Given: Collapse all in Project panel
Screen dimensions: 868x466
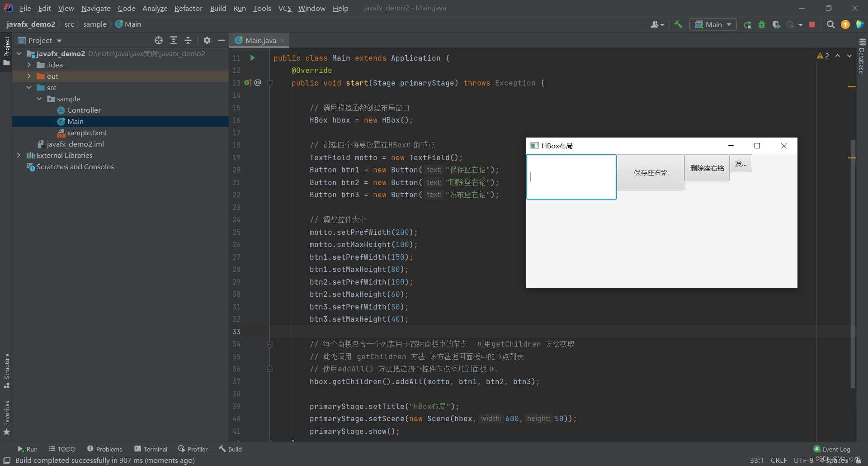Looking at the screenshot, I should click(188, 40).
